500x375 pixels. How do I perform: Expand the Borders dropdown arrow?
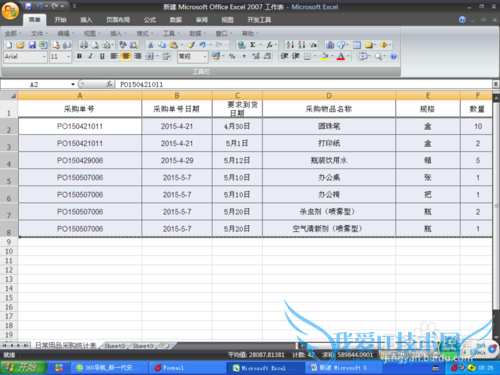(315, 56)
